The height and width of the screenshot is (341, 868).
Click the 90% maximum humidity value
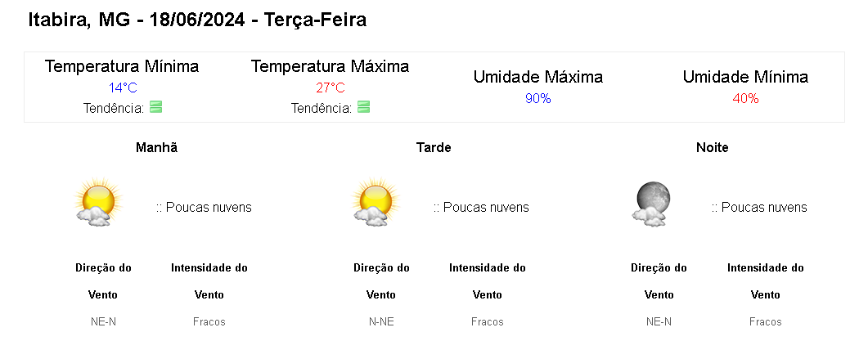pyautogui.click(x=538, y=99)
